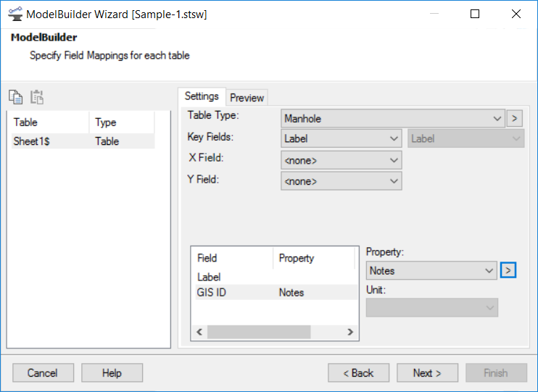This screenshot has width=538, height=392.
Task: Click the Notes property cell
Action: click(x=291, y=292)
